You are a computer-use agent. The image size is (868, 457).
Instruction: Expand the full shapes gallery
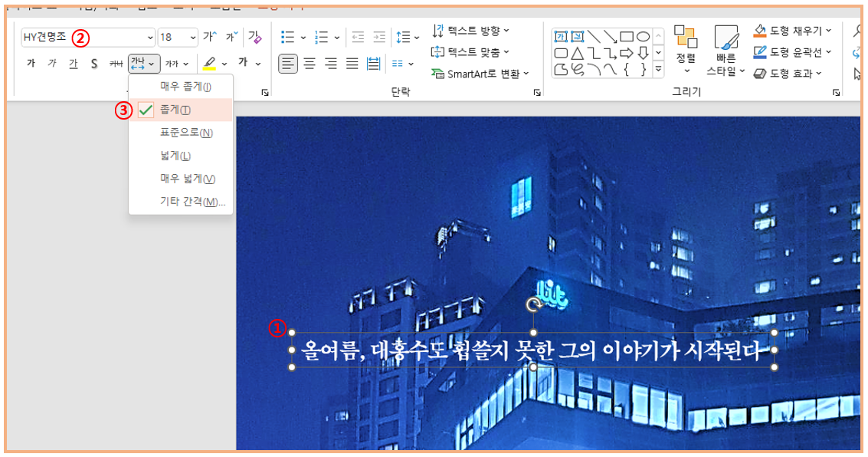pos(658,69)
